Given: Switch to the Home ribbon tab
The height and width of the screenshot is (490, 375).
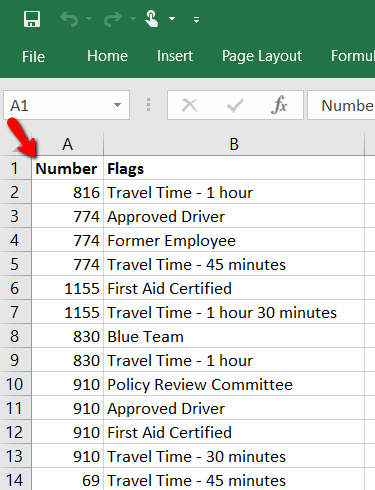Looking at the screenshot, I should (x=107, y=56).
